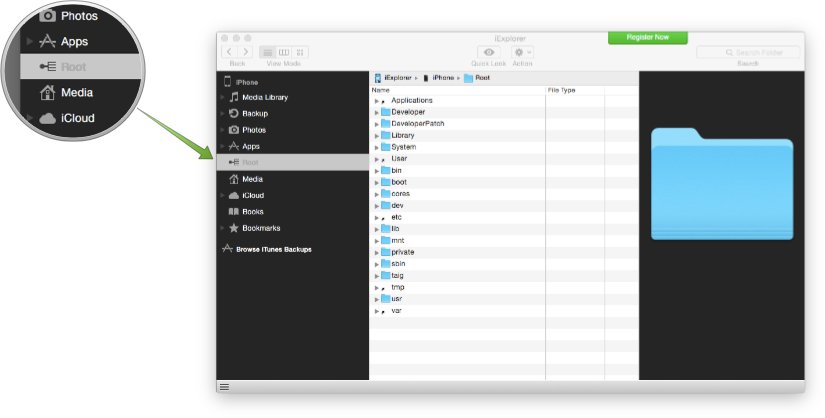Screen dimensions: 825x418
Task: Select the var folder row
Action: pos(504,311)
